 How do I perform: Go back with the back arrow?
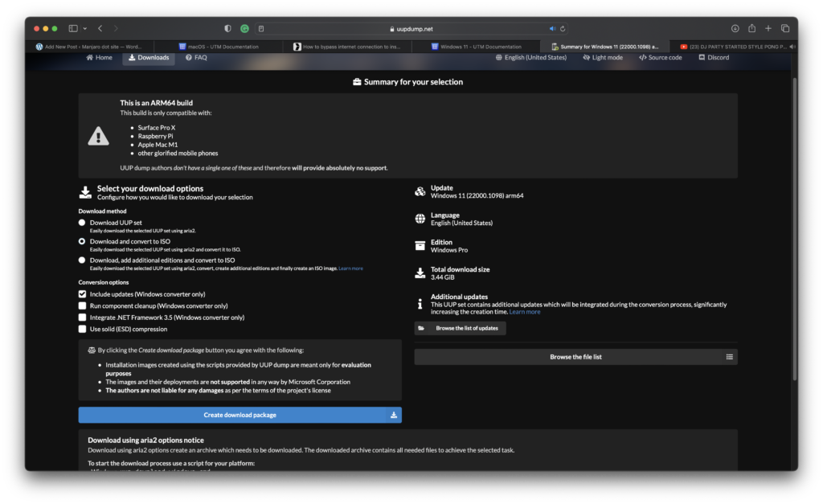(x=100, y=28)
